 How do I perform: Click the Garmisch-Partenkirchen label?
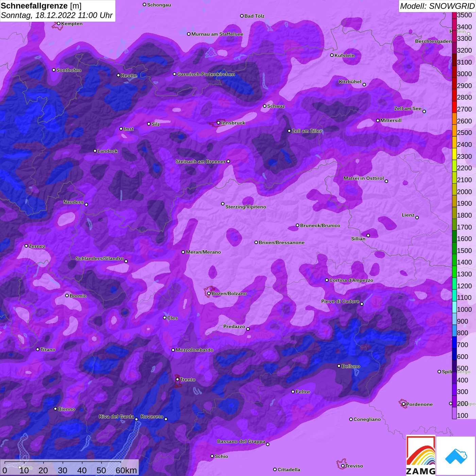206,74
